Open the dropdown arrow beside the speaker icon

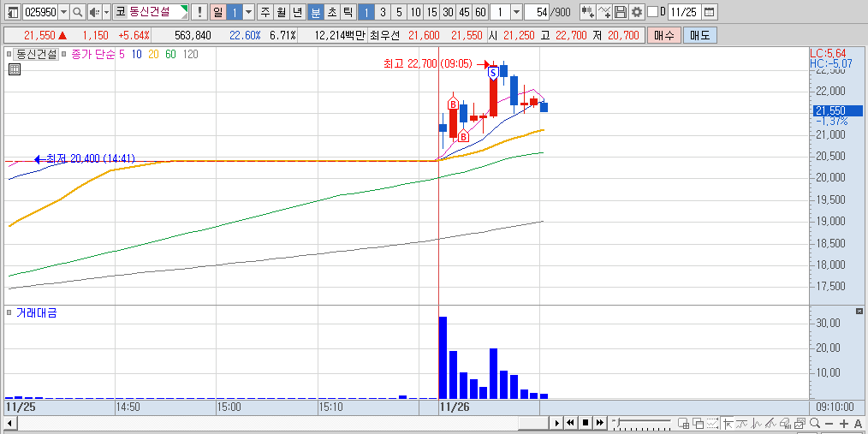click(x=106, y=12)
